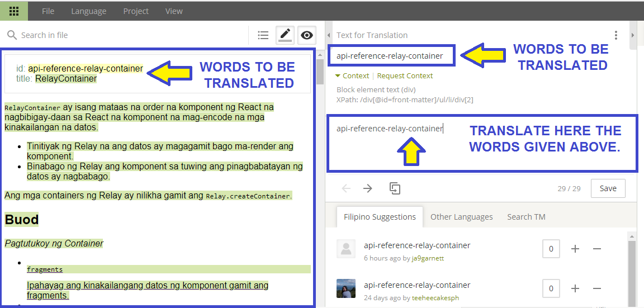
Task: Select the highlighted id string api-reference-relay-container
Action: click(x=86, y=68)
